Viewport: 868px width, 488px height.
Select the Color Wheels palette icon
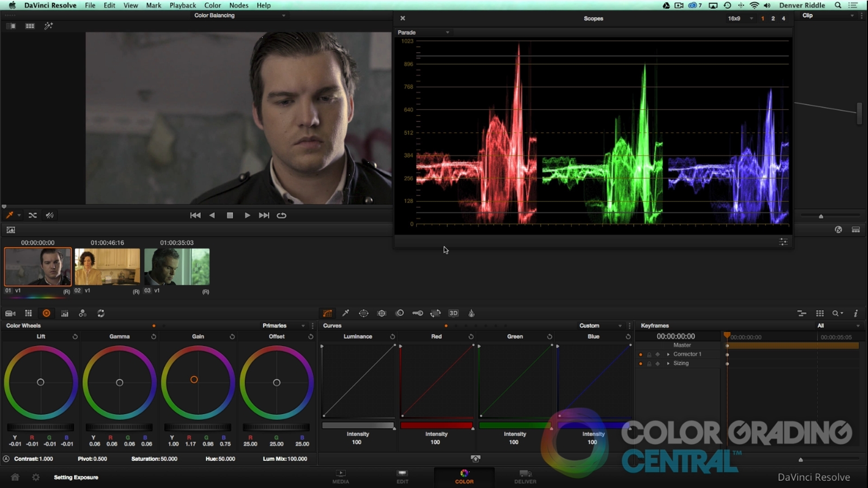click(x=47, y=313)
